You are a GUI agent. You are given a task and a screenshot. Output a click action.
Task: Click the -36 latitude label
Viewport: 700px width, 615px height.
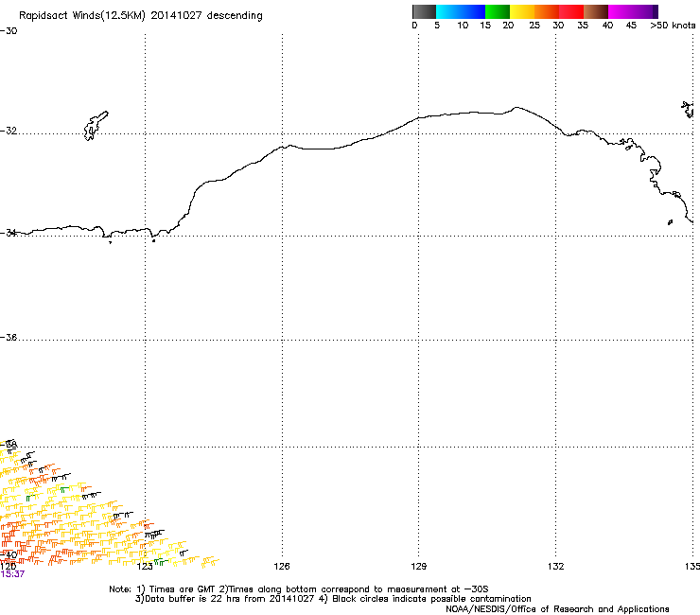point(9,337)
